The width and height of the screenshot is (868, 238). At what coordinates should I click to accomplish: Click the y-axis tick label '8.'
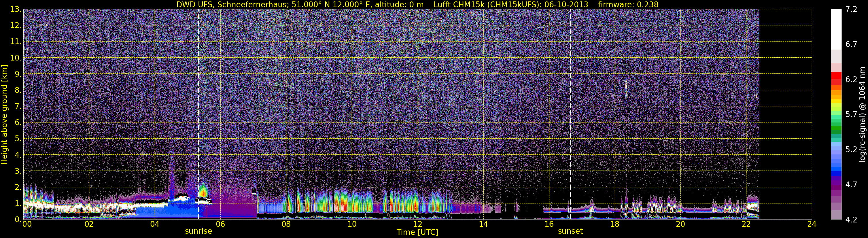(x=18, y=90)
